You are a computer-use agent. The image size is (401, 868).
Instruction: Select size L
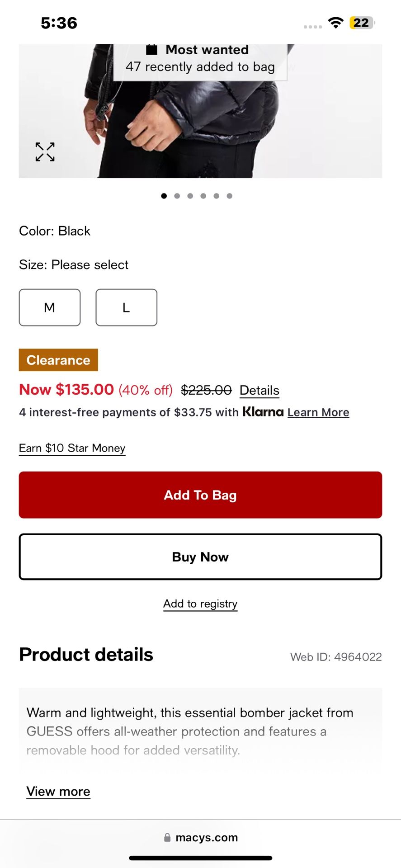(x=126, y=307)
